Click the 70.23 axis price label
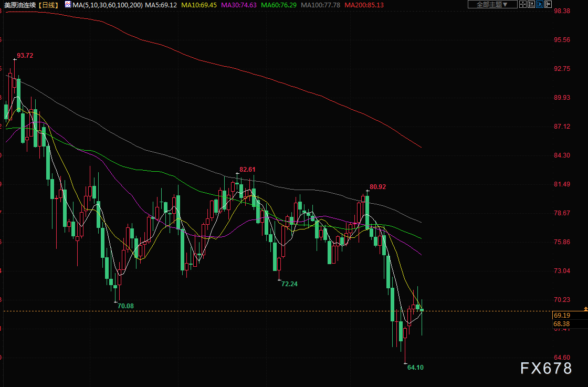The width and height of the screenshot is (588, 387). [562, 300]
